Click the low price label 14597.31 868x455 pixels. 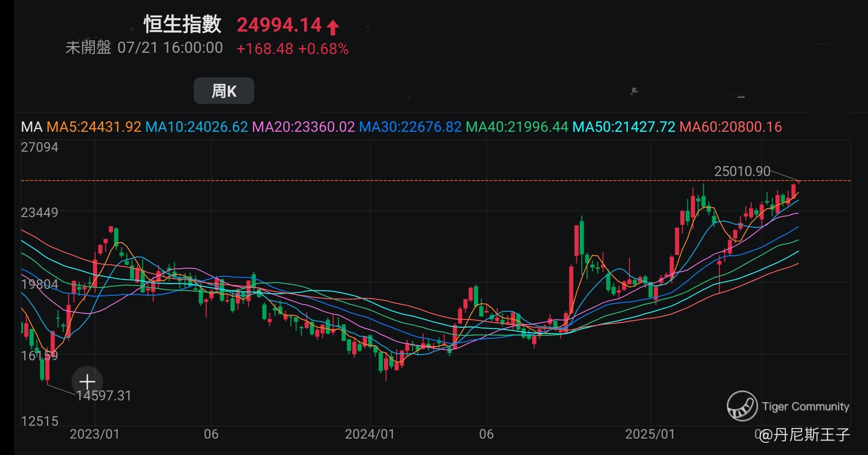click(x=104, y=396)
